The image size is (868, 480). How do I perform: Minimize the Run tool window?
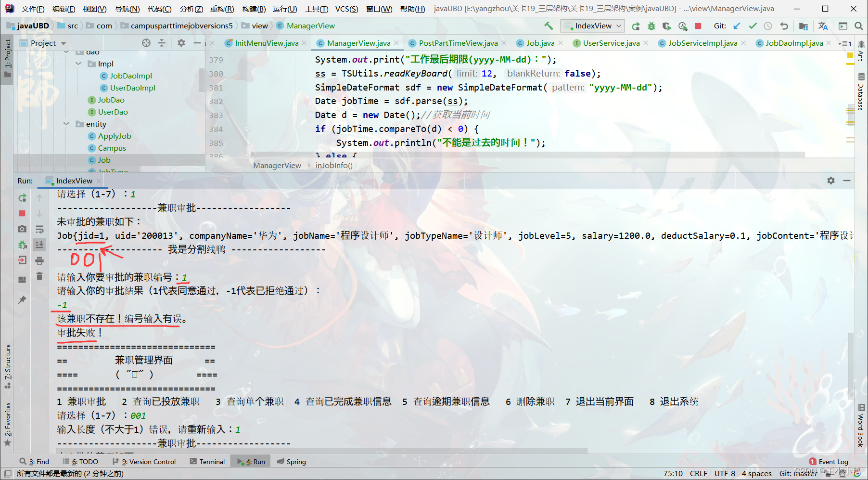(847, 181)
